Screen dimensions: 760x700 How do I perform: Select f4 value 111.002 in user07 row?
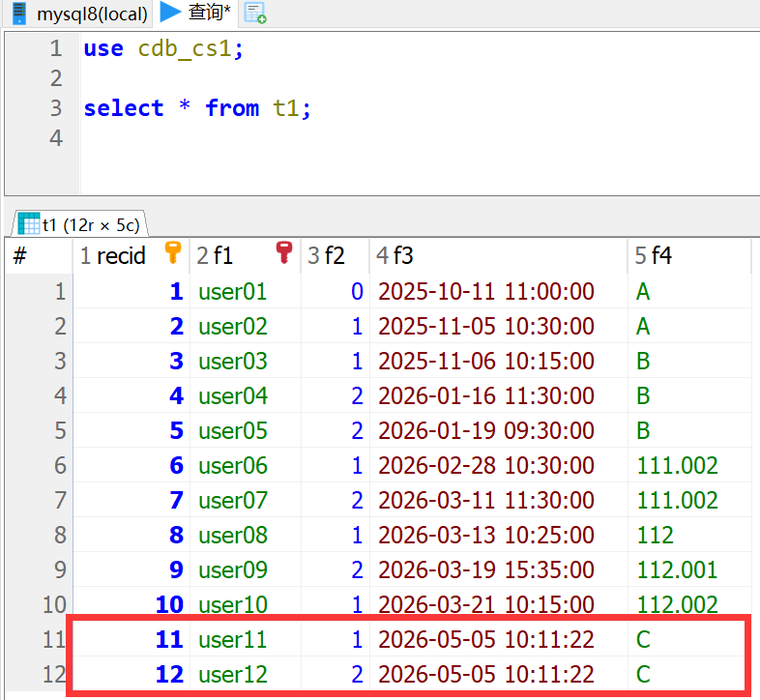[689, 500]
